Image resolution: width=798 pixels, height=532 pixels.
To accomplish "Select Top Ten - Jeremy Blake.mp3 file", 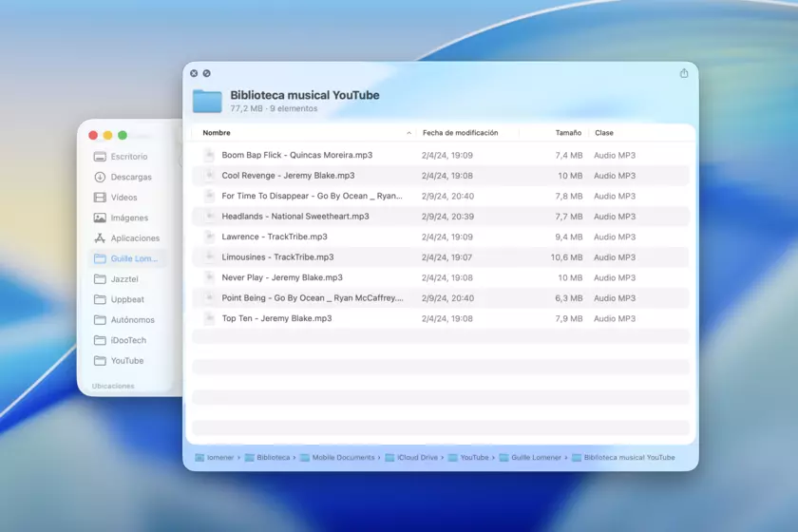I will [276, 318].
